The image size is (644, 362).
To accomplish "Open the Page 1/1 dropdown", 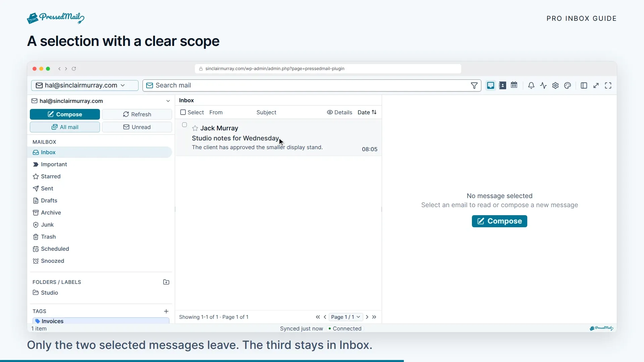I will point(345,317).
